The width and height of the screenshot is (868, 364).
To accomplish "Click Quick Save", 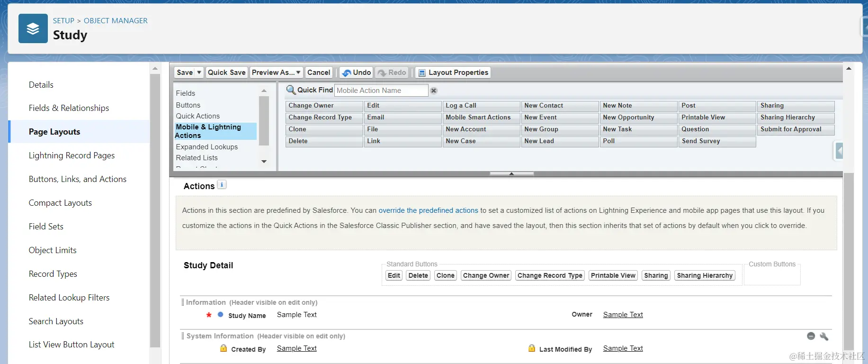I will (226, 73).
